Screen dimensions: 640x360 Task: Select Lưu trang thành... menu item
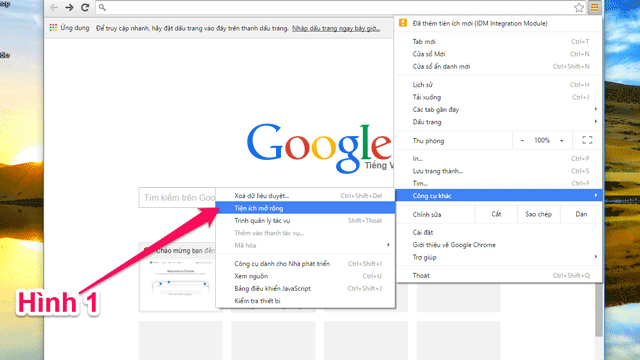(498, 171)
